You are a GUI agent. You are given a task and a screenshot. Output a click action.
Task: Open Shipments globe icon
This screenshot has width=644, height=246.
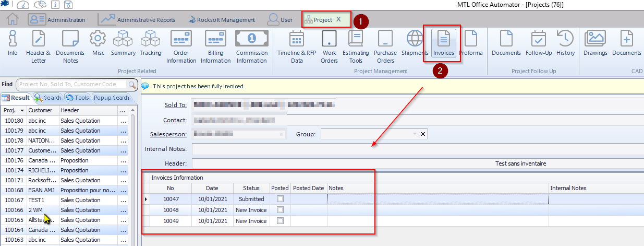[x=415, y=43]
